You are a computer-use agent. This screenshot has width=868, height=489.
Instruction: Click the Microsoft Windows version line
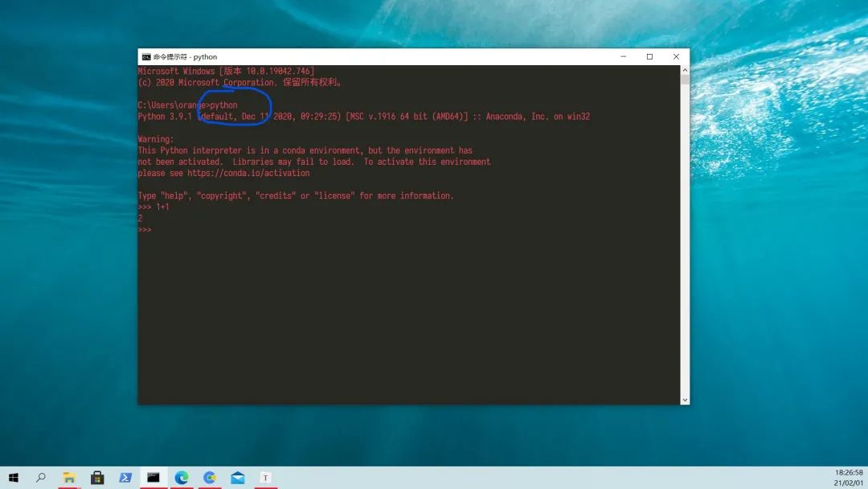[226, 71]
